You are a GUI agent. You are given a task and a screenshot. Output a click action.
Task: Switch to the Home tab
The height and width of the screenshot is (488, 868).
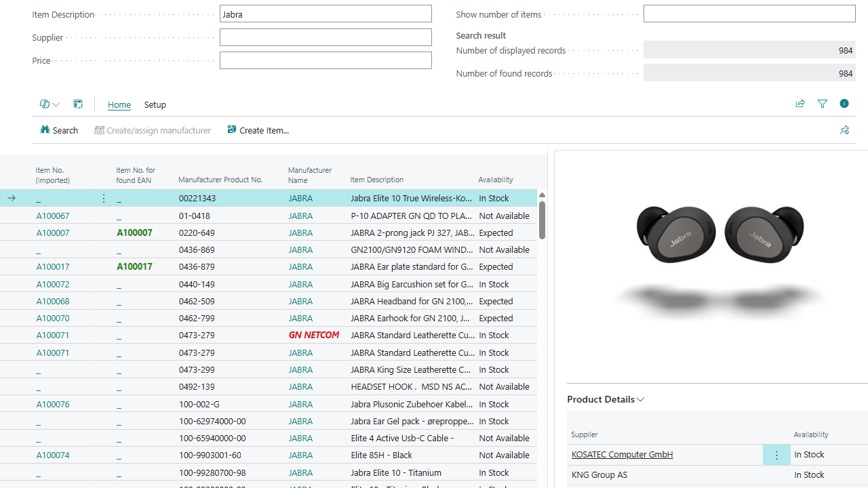click(119, 104)
